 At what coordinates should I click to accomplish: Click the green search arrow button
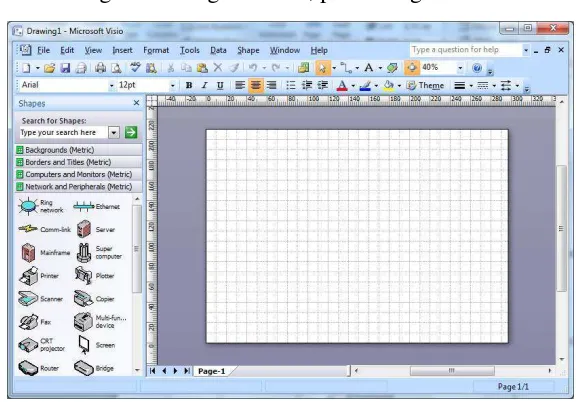(x=131, y=132)
